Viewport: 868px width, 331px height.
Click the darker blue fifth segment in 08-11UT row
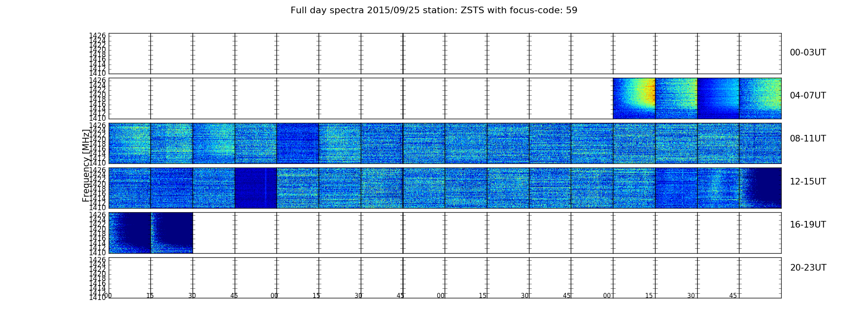[x=298, y=143]
